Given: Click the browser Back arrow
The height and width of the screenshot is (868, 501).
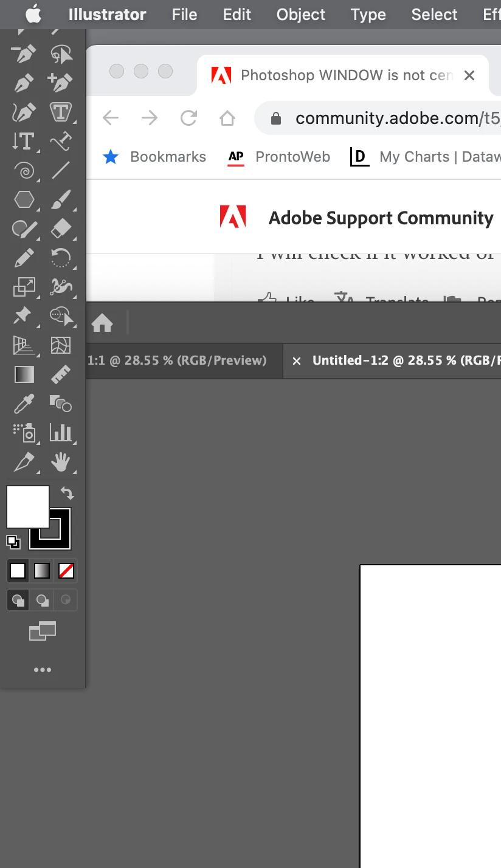Looking at the screenshot, I should pyautogui.click(x=111, y=118).
